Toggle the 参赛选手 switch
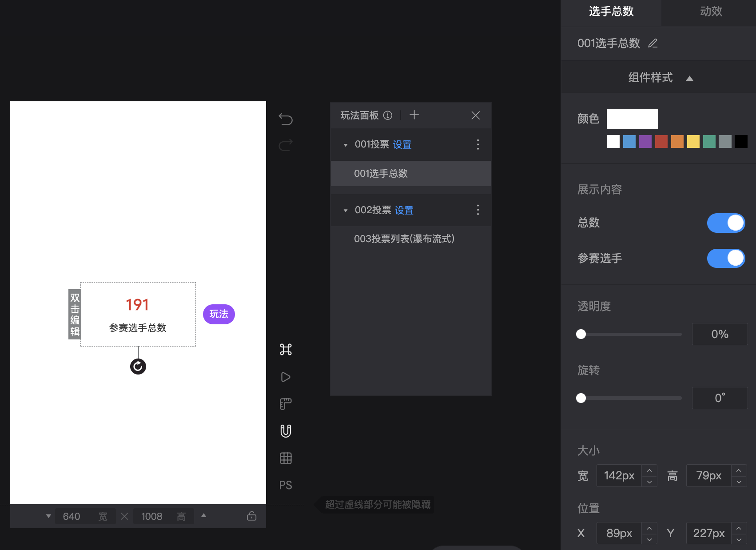This screenshot has height=550, width=756. pyautogui.click(x=726, y=258)
